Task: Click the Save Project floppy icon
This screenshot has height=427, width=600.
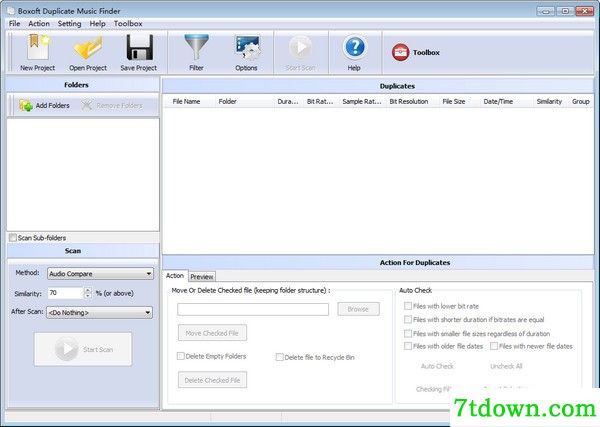Action: coord(139,52)
